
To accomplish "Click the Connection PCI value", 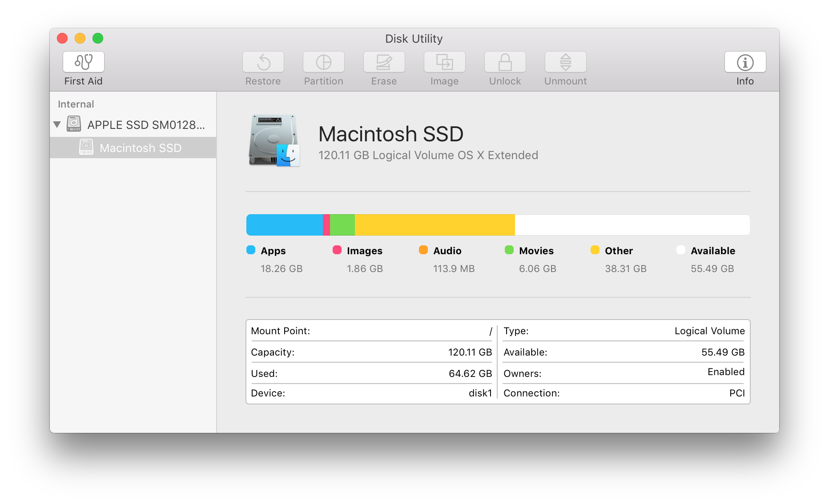I will pos(737,393).
